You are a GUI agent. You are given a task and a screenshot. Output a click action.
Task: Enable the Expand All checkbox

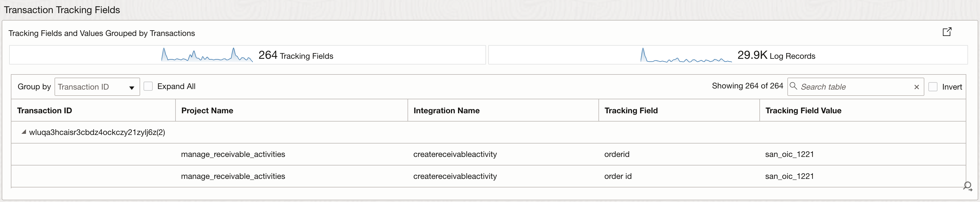148,86
